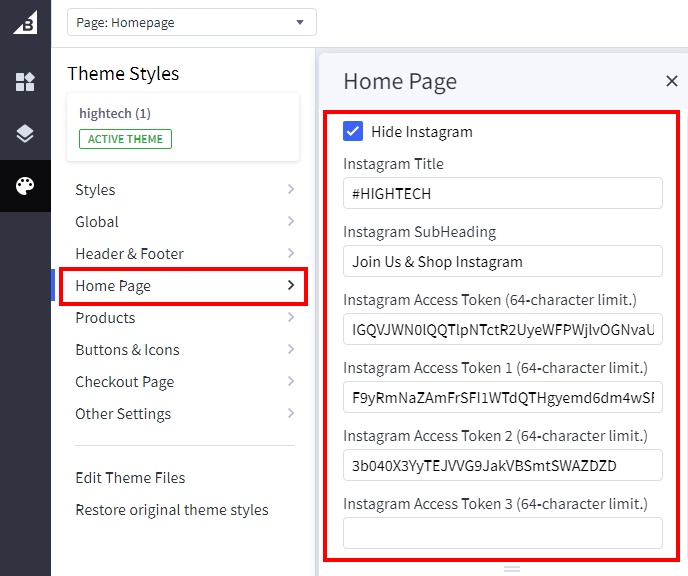Click the BigCommerce logo icon
The image size is (688, 576).
point(25,22)
